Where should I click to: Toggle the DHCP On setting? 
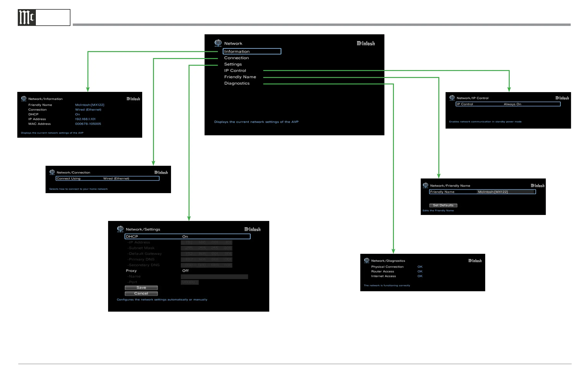pos(187,236)
